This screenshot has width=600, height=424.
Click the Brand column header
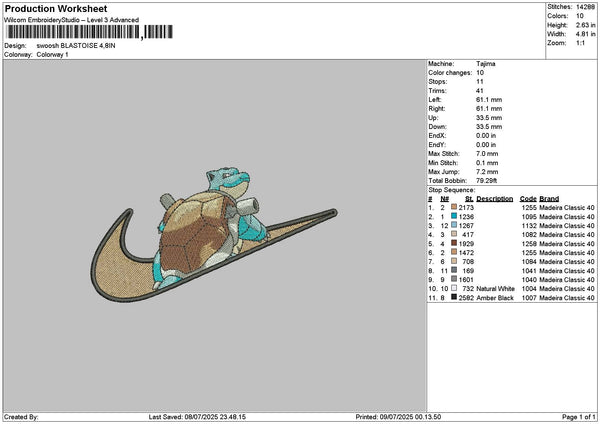[x=549, y=198]
